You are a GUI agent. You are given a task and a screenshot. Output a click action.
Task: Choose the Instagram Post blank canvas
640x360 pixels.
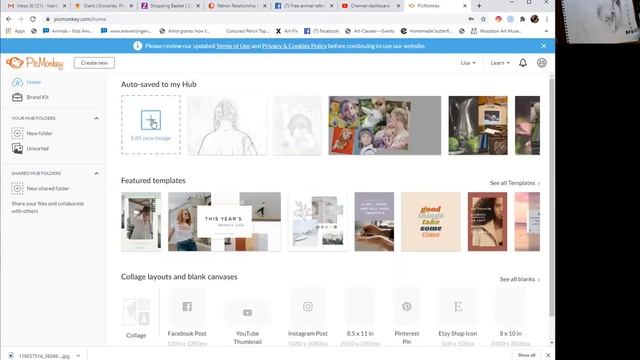pyautogui.click(x=308, y=307)
